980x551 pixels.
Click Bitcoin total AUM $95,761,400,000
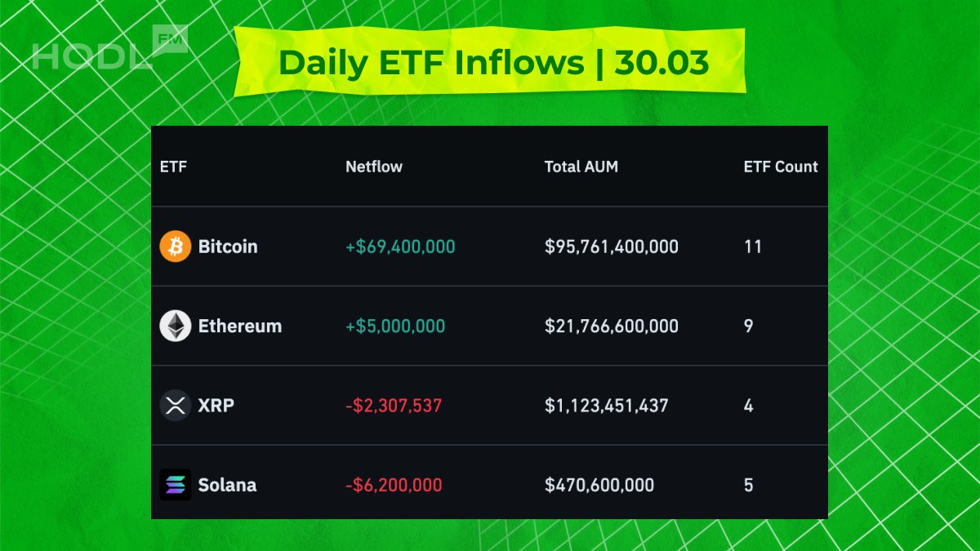pyautogui.click(x=612, y=246)
